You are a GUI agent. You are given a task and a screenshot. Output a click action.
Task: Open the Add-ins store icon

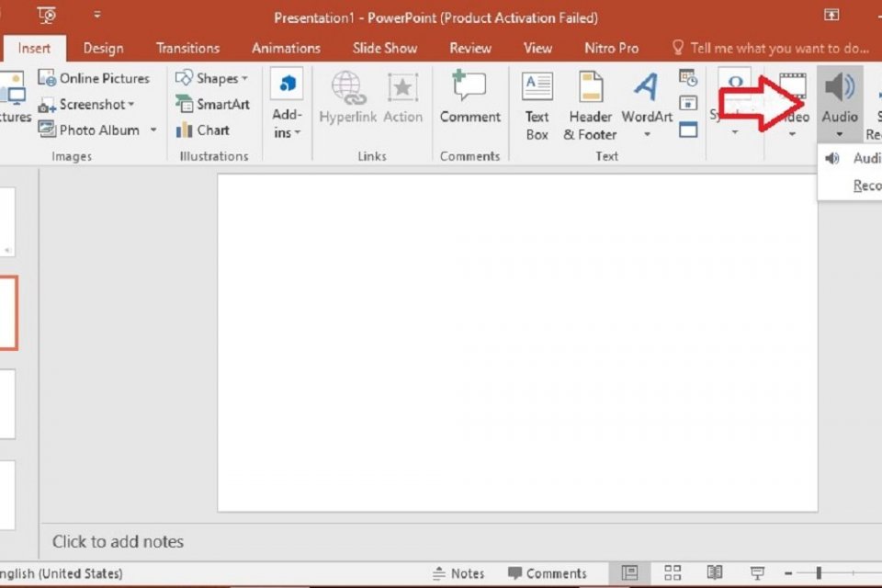coord(287,84)
